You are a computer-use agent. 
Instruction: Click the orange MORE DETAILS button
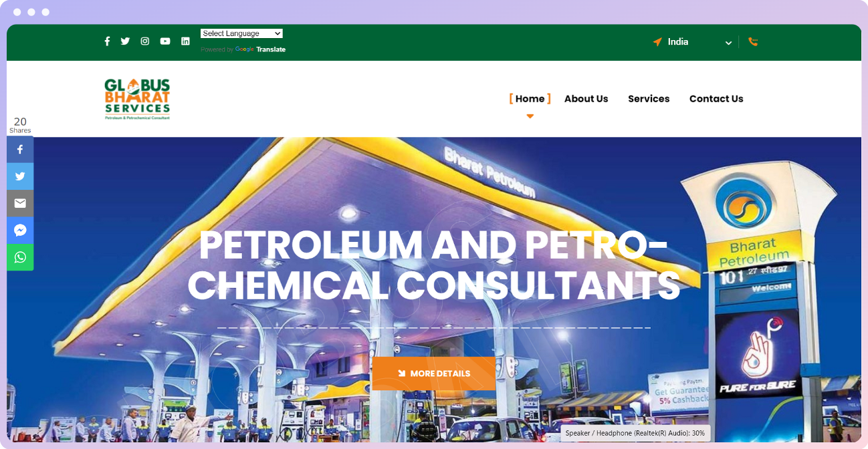434,373
